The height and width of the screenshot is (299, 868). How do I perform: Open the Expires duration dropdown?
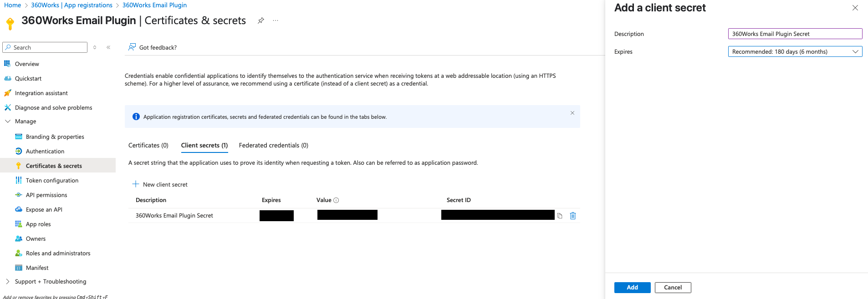[795, 52]
